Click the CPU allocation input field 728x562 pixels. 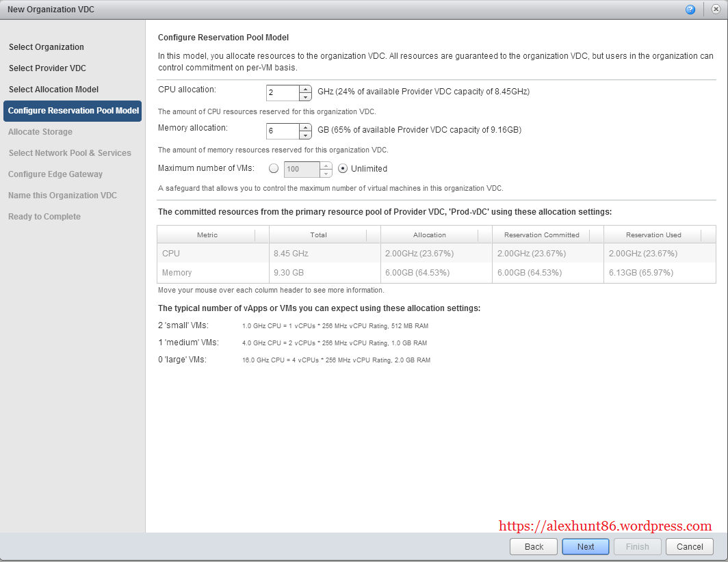point(283,93)
